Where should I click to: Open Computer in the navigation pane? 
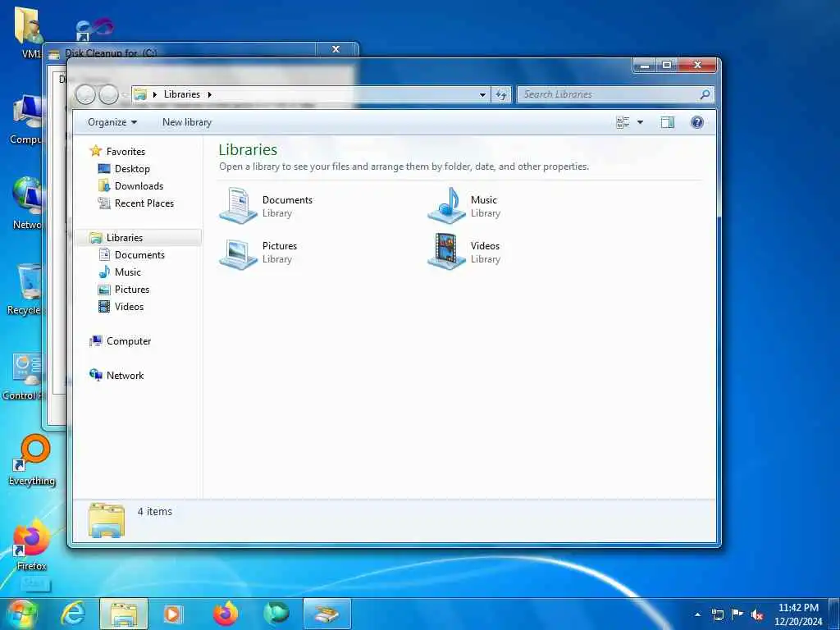pos(120,340)
